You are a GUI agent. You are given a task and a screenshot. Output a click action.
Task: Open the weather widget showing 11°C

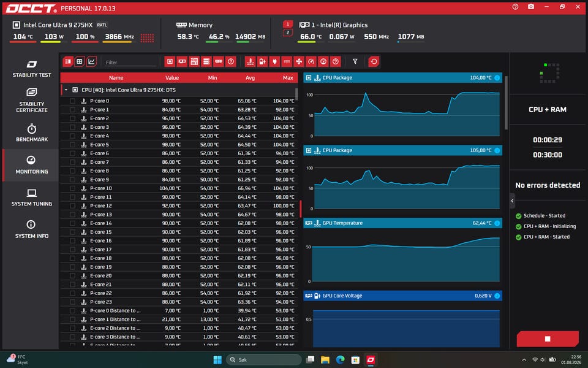[x=17, y=359]
